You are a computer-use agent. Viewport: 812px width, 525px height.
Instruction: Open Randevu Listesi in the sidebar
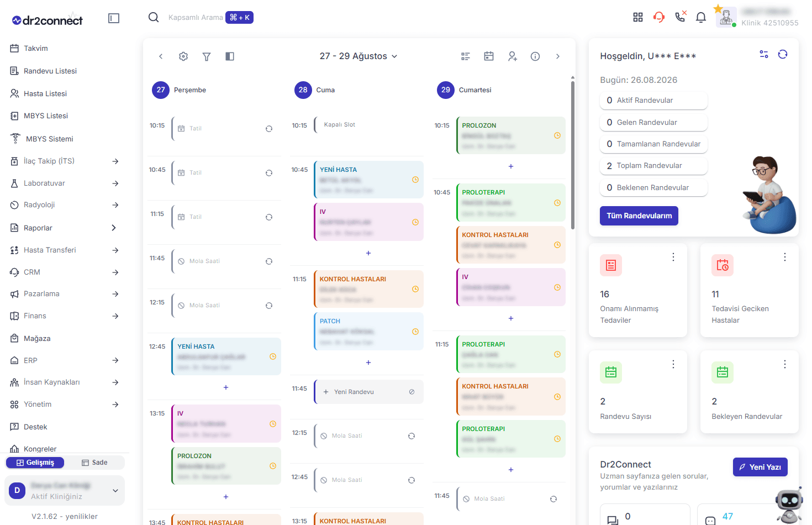point(50,71)
